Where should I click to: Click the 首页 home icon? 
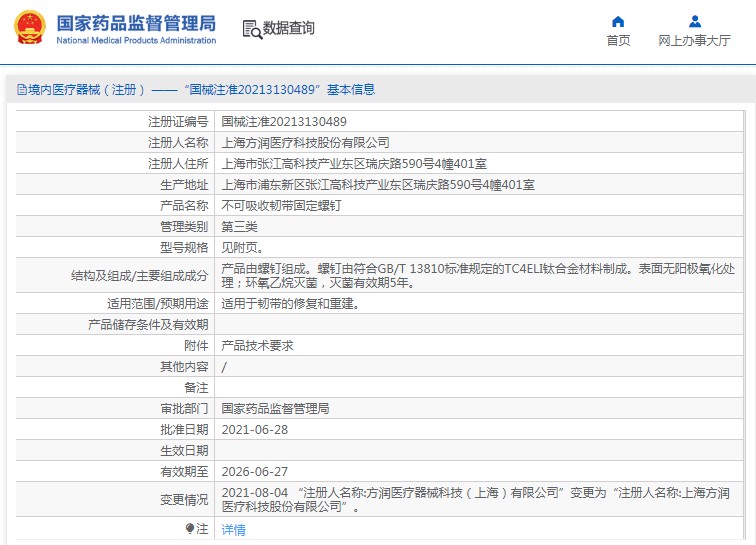[x=618, y=22]
